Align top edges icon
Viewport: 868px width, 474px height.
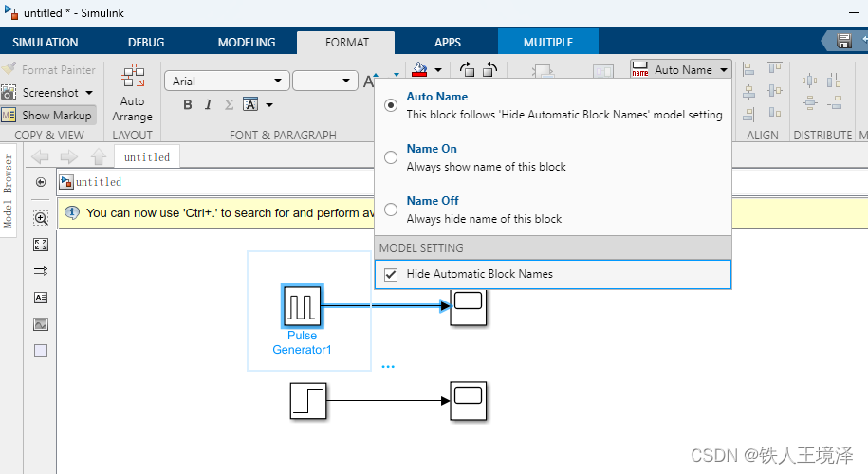tap(775, 68)
